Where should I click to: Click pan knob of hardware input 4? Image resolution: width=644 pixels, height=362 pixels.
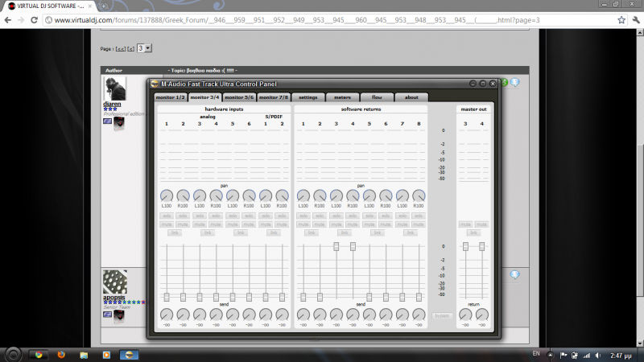tap(216, 195)
